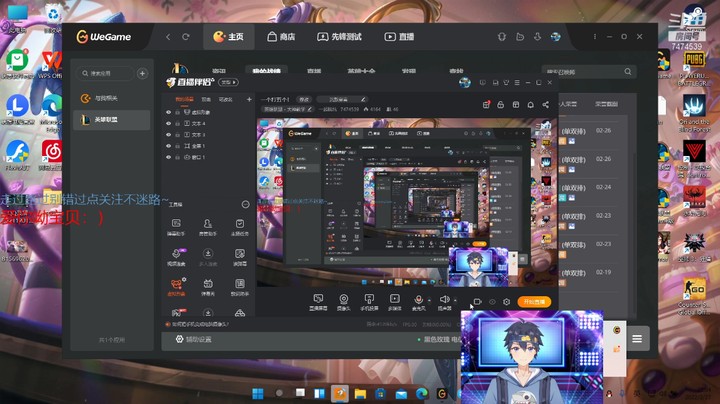Mute the 扬声器 speaker

(x=444, y=303)
